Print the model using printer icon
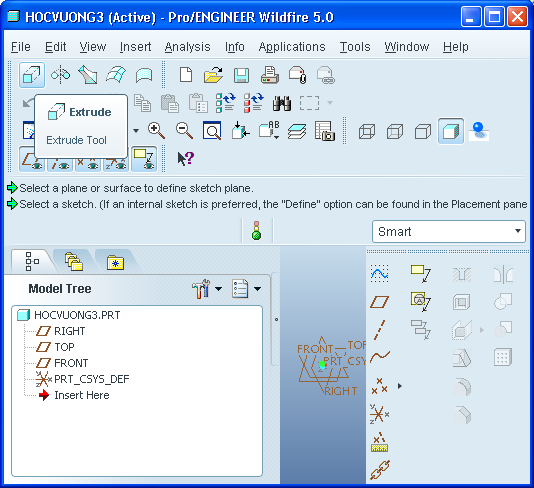This screenshot has height=488, width=534. [x=270, y=75]
